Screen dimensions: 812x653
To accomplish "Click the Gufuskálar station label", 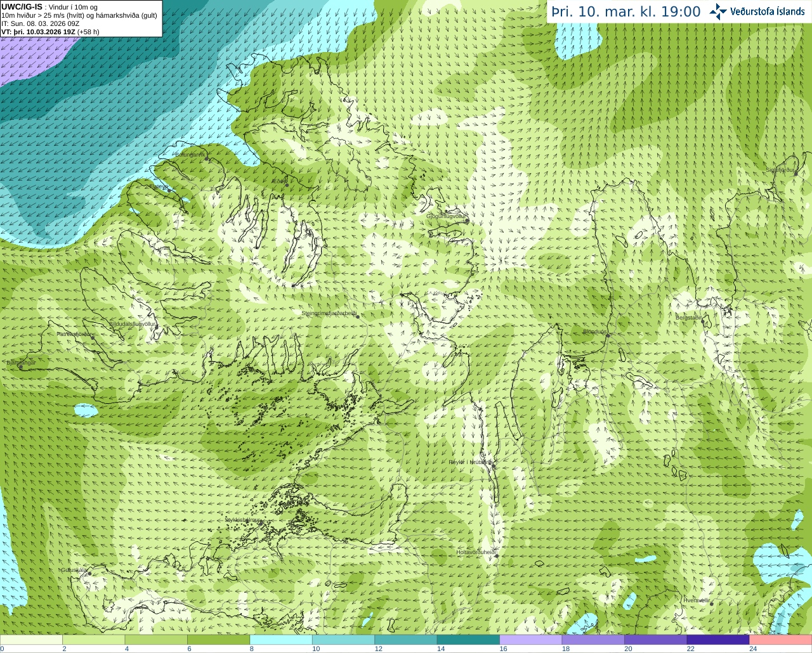I will [x=74, y=569].
